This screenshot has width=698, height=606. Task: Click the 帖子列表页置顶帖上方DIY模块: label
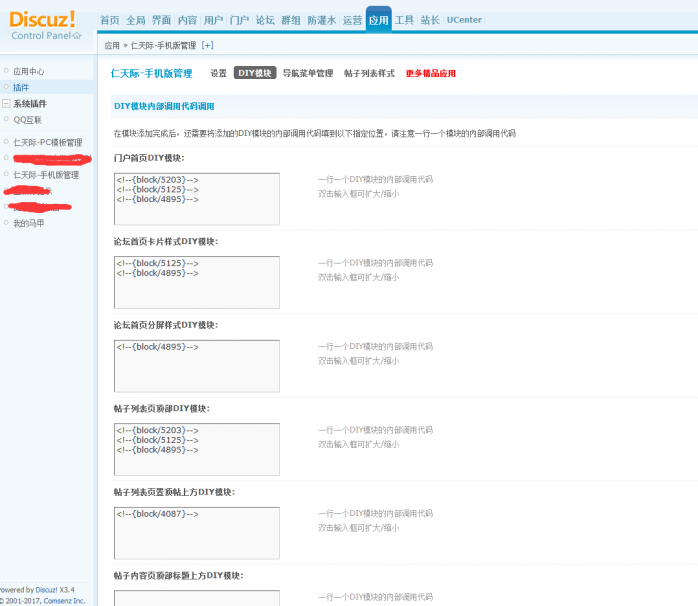174,492
